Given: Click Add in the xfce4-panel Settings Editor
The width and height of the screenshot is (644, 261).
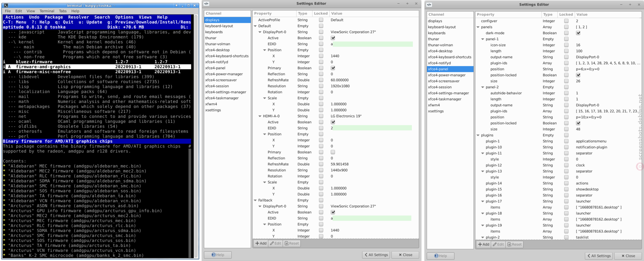Looking at the screenshot, I should (x=484, y=244).
